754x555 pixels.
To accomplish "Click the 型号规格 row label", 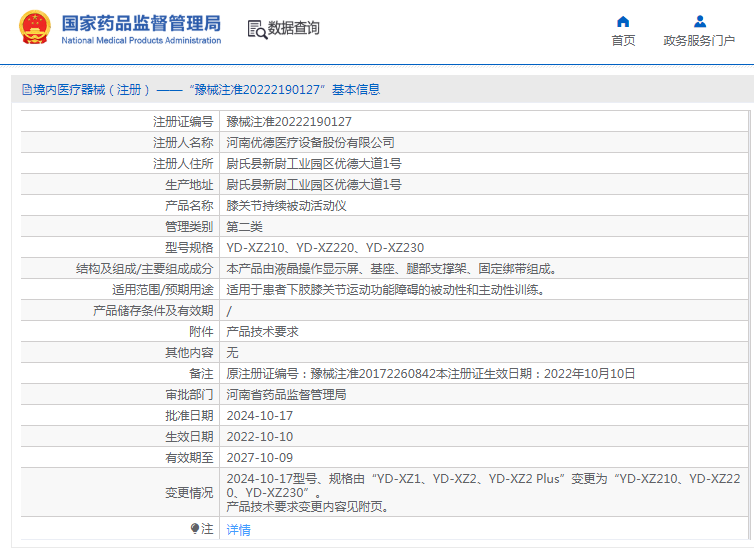I will pyautogui.click(x=189, y=248).
